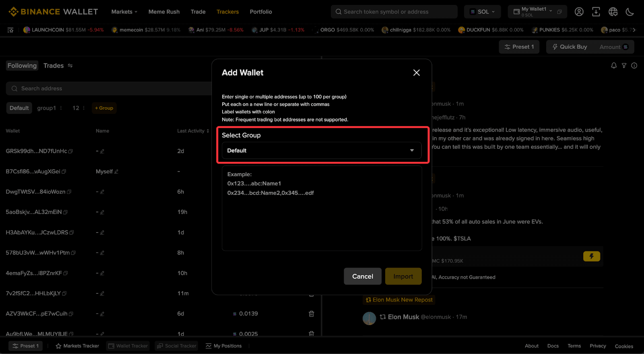Image resolution: width=644 pixels, height=354 pixels.
Task: Edit the Myself wallet name
Action: (116, 172)
